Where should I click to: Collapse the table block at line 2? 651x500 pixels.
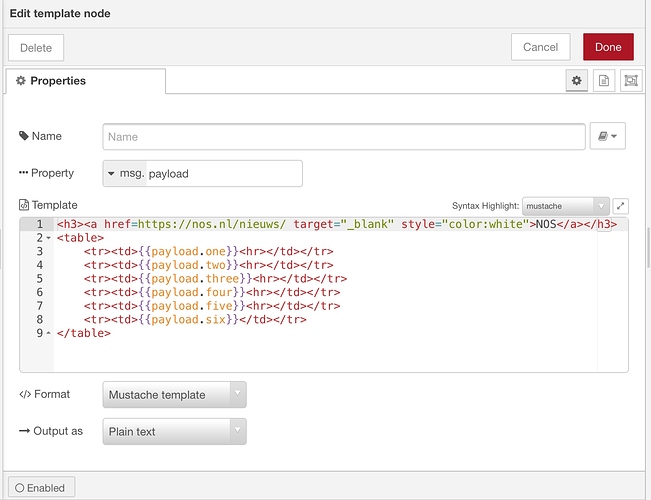coord(48,239)
